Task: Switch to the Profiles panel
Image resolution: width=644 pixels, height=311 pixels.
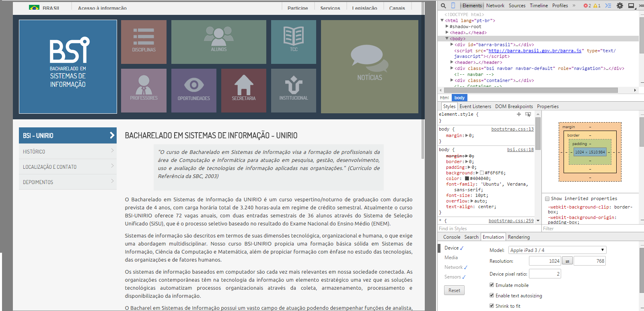Action: point(560,6)
